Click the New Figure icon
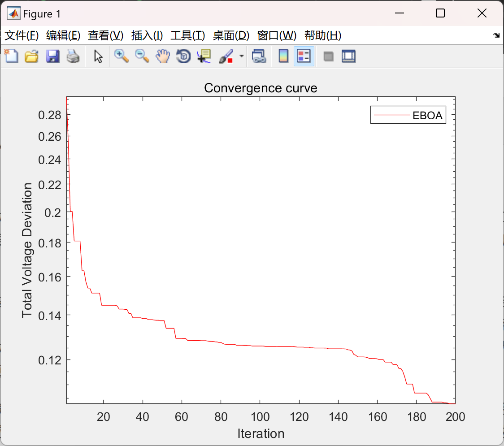Screen dimensions: 504x446 [12, 56]
